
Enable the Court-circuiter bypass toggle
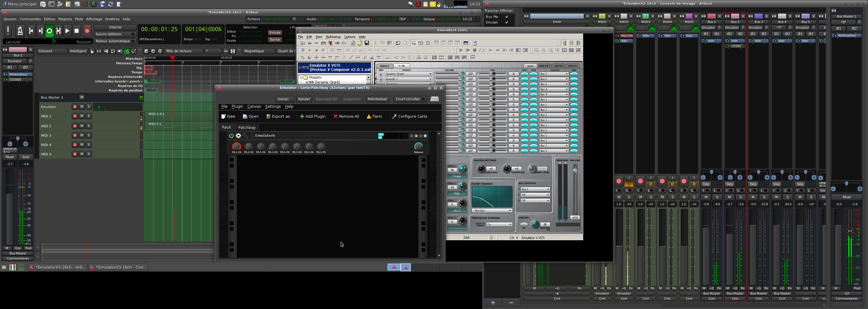410,99
